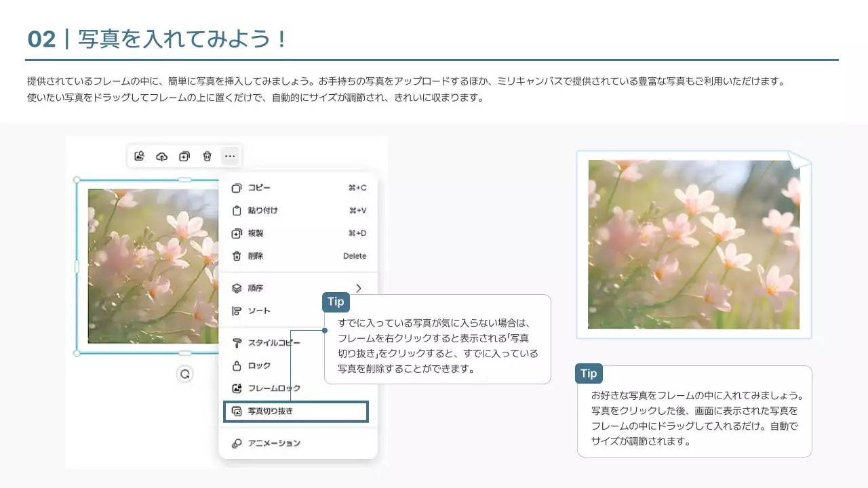Click the animation icon beside アニメーション
Image resolution: width=868 pixels, height=488 pixels.
click(x=236, y=443)
